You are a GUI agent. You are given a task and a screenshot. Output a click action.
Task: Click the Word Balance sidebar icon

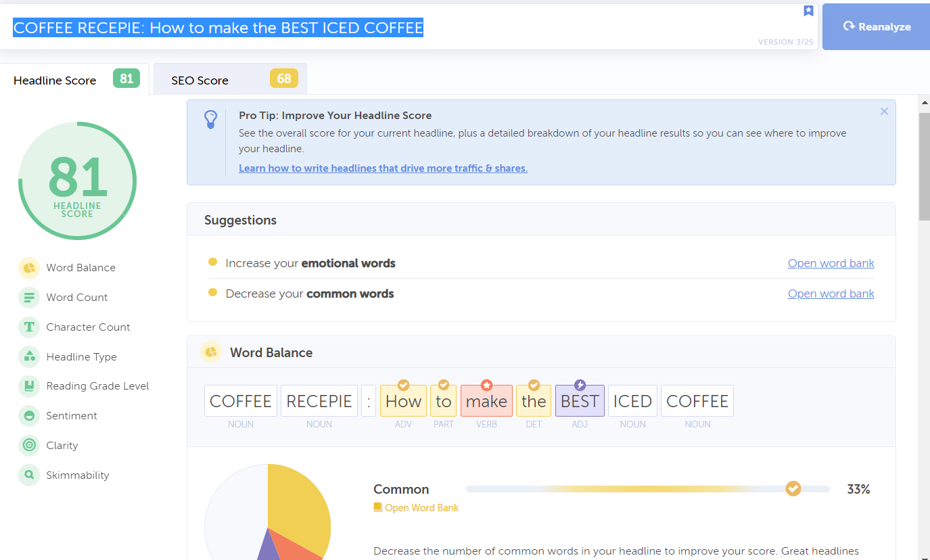pyautogui.click(x=29, y=268)
